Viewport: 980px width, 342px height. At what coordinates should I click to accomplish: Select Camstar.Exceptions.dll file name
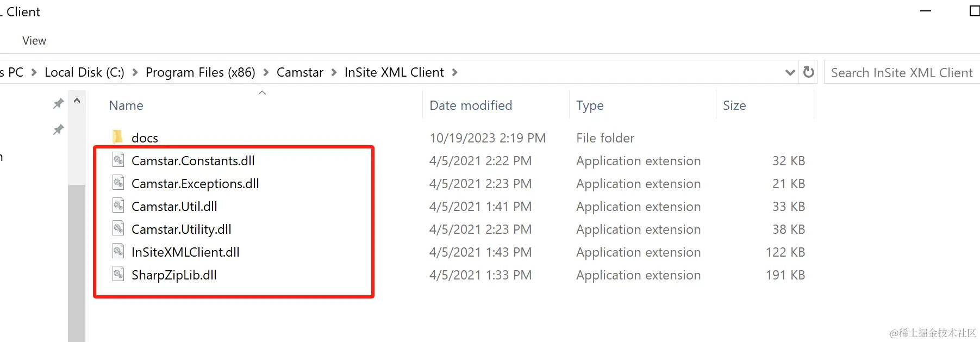[195, 183]
